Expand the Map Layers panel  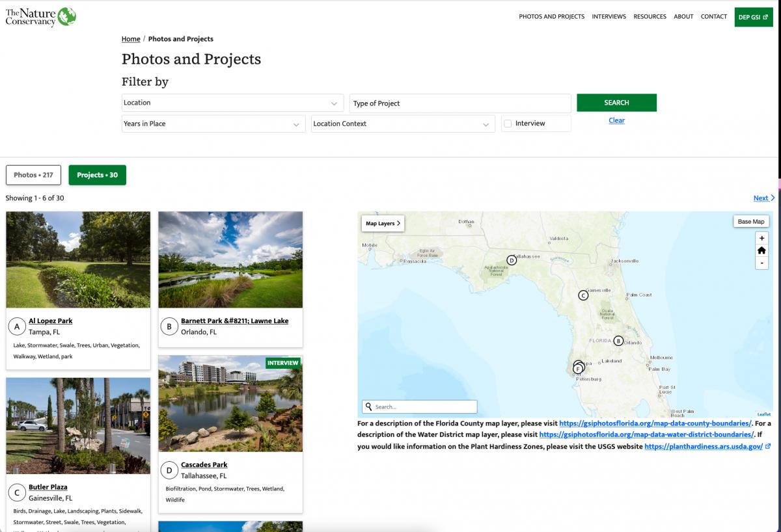click(383, 223)
